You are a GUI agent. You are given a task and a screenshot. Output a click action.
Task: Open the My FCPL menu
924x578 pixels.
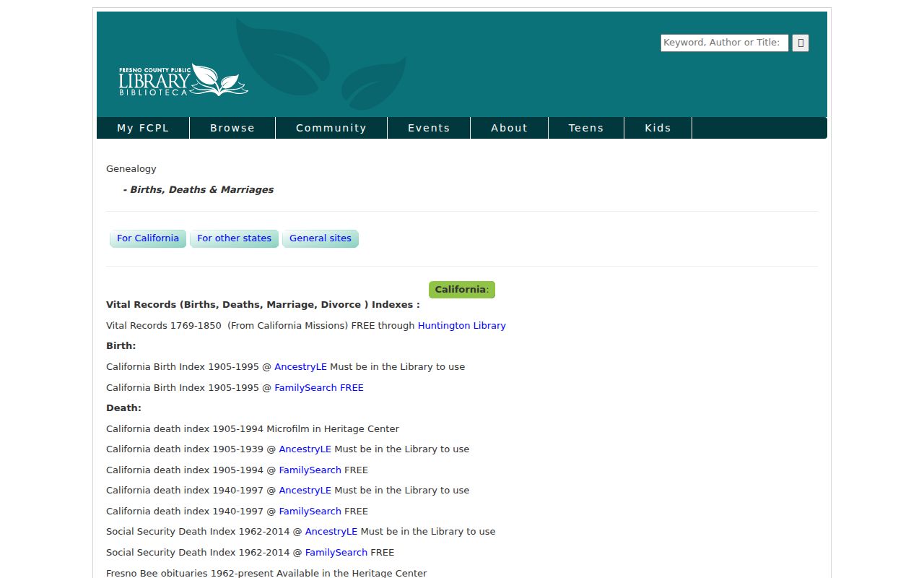(143, 128)
